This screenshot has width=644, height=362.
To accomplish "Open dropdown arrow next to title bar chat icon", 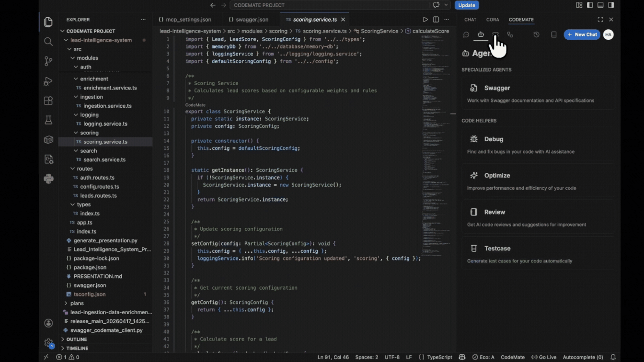I will point(446,5).
